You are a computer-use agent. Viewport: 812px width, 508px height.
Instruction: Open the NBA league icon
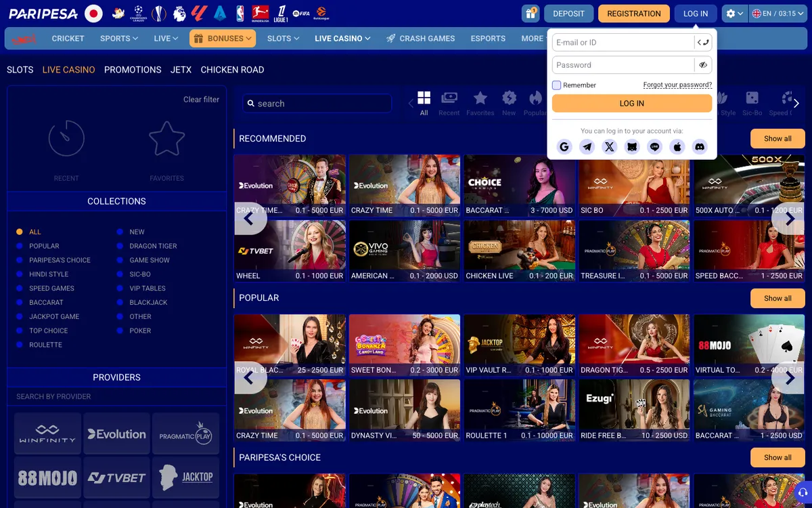pyautogui.click(x=240, y=13)
